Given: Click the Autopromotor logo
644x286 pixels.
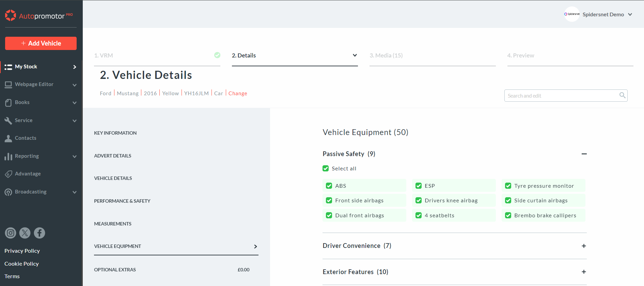Looking at the screenshot, I should point(39,16).
